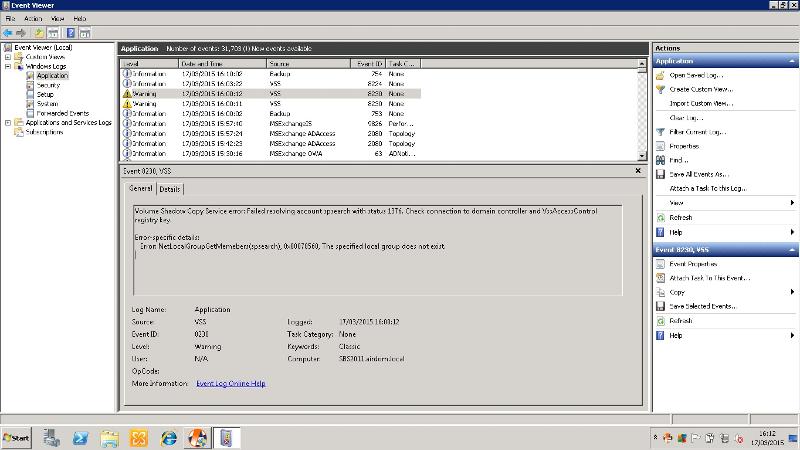Click Open Saved Log action
800x450 pixels.
(x=696, y=76)
